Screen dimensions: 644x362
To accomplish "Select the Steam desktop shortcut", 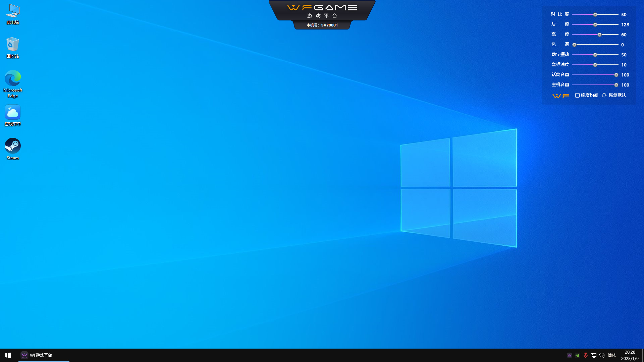I will click(13, 149).
